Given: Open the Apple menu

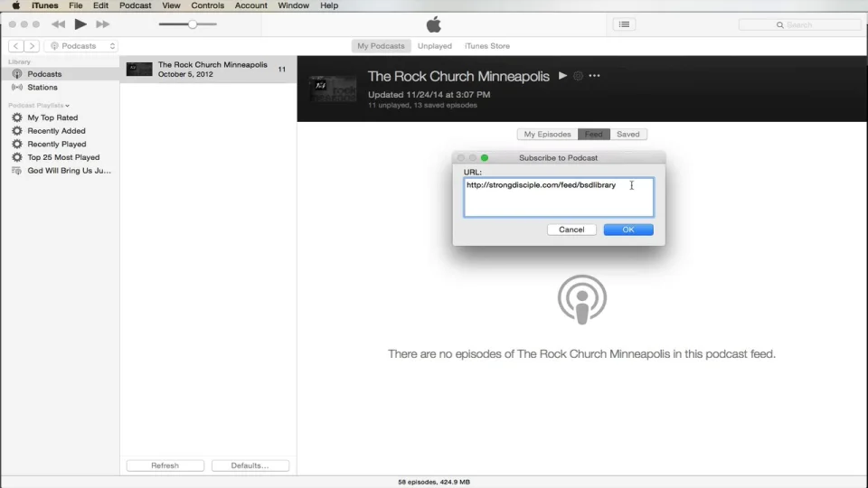Looking at the screenshot, I should (x=15, y=5).
